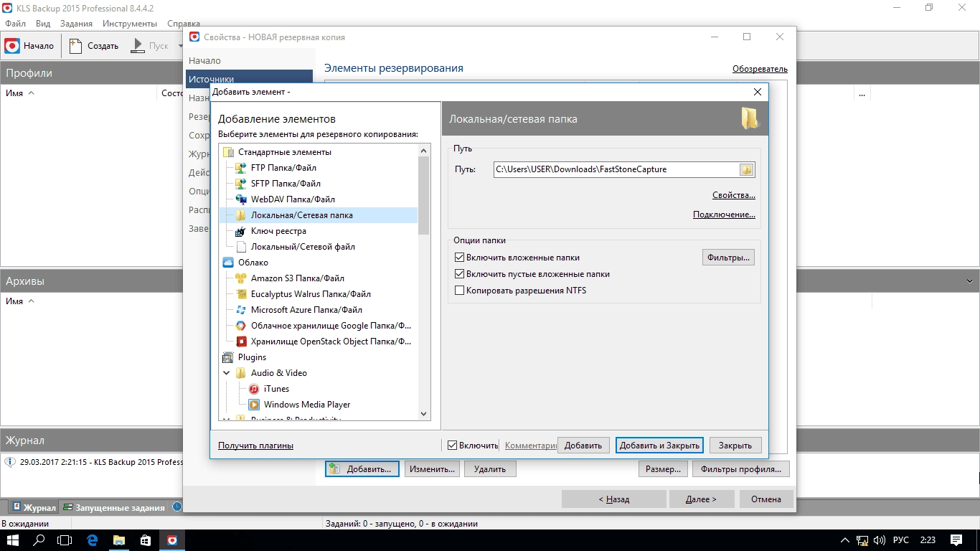The height and width of the screenshot is (551, 980).
Task: Click the Получить плагины link
Action: [255, 446]
